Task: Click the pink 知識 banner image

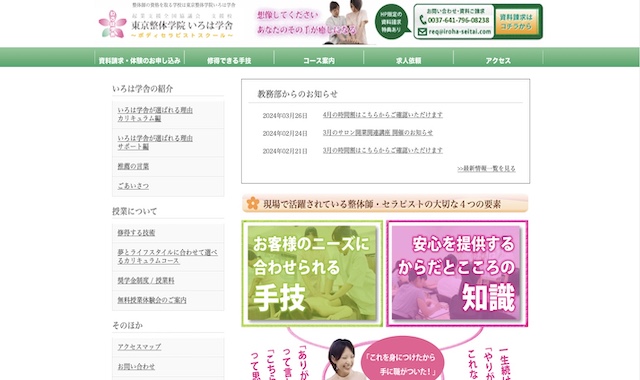Action: (x=457, y=273)
